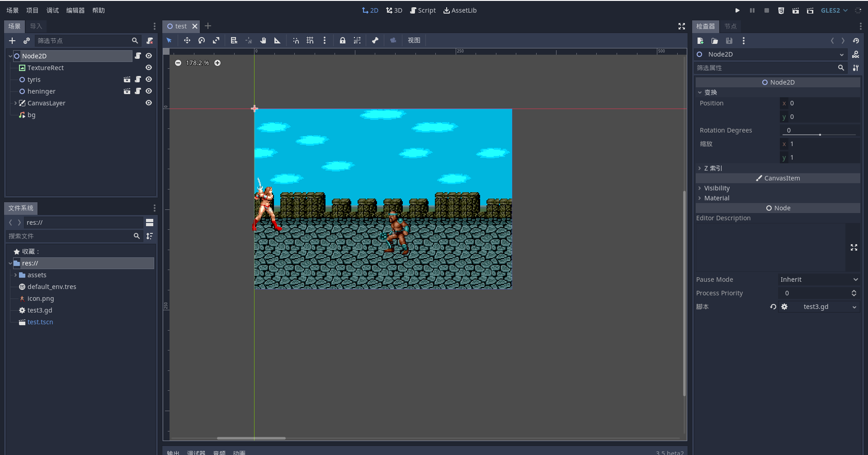
Task: Open the skeleton bone options icon
Action: 375,40
